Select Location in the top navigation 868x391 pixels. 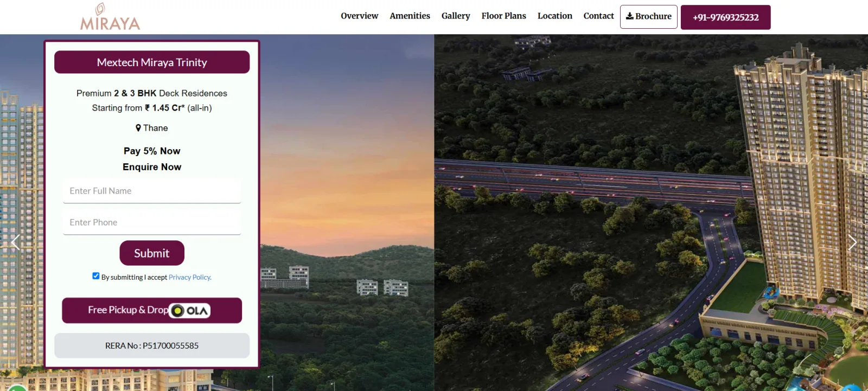[554, 16]
